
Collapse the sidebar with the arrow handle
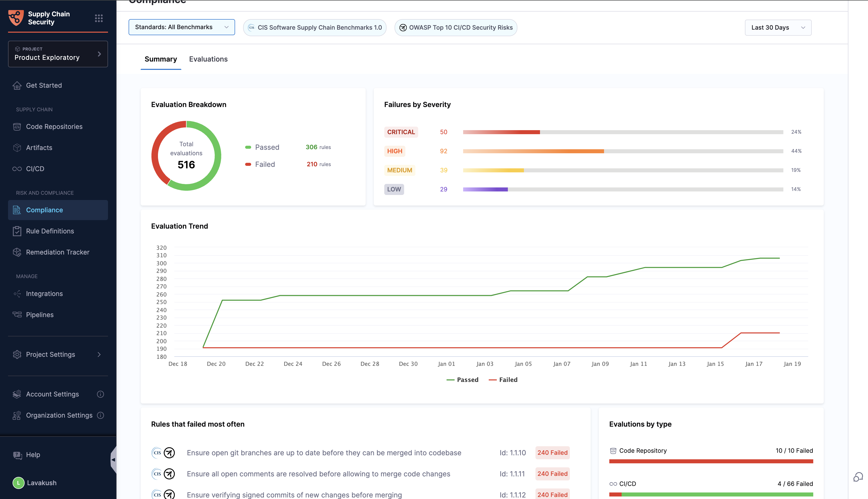coord(113,460)
